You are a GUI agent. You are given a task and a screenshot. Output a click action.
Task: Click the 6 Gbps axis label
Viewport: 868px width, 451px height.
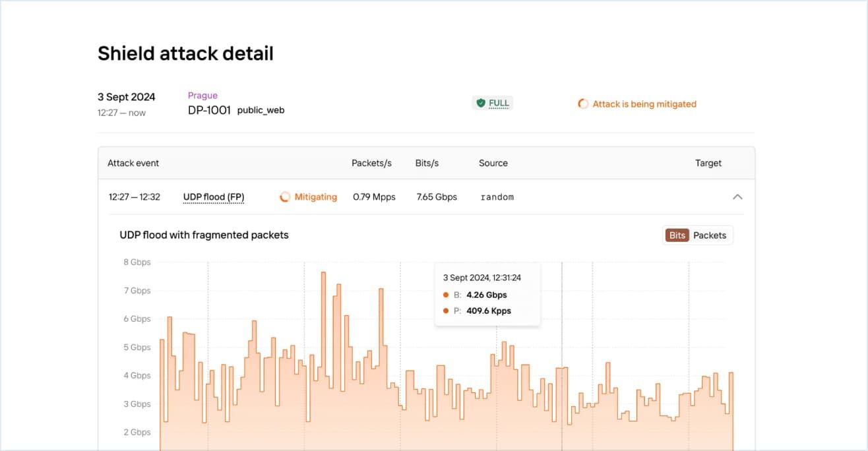137,318
